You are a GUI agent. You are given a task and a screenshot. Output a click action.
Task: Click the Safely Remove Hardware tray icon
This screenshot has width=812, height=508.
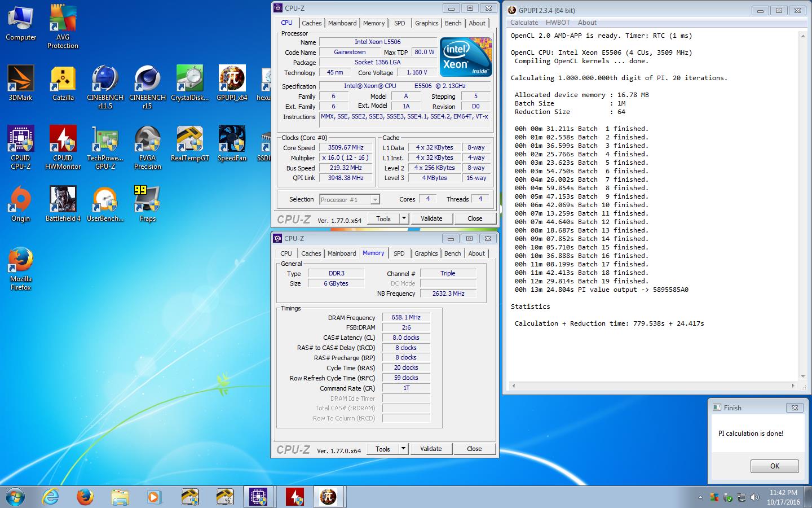pyautogui.click(x=727, y=497)
